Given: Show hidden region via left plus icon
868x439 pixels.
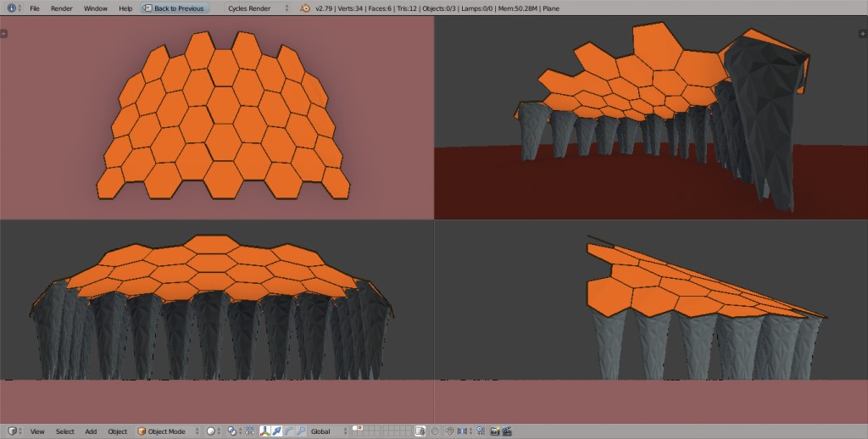Looking at the screenshot, I should pos(3,34).
